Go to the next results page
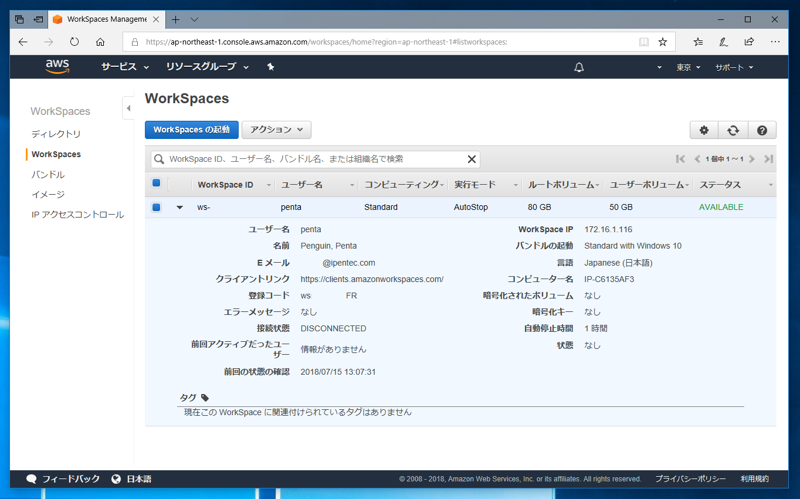This screenshot has height=499, width=800. (x=752, y=159)
